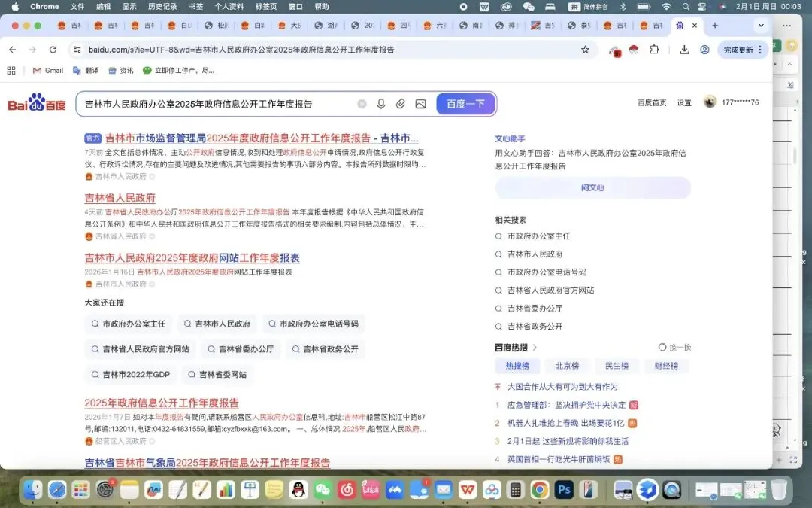Click the Baidu logo
Image resolution: width=812 pixels, height=508 pixels.
point(37,102)
